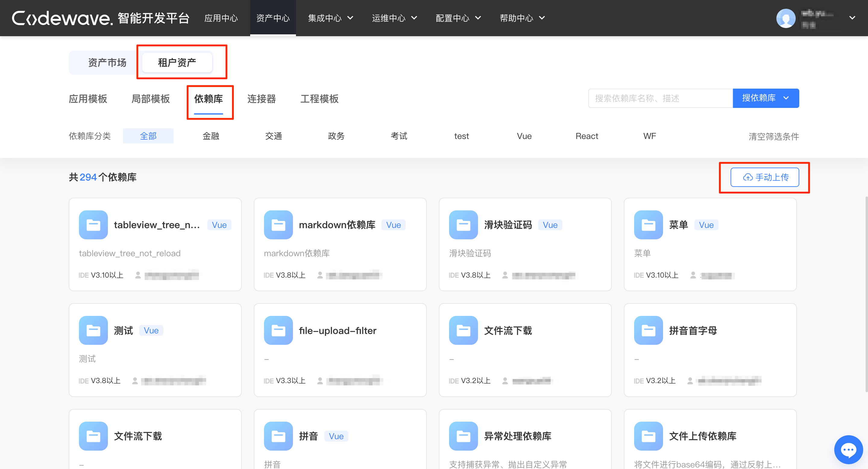Click the 菜单 folder icon
Image resolution: width=868 pixels, height=469 pixels.
648,225
